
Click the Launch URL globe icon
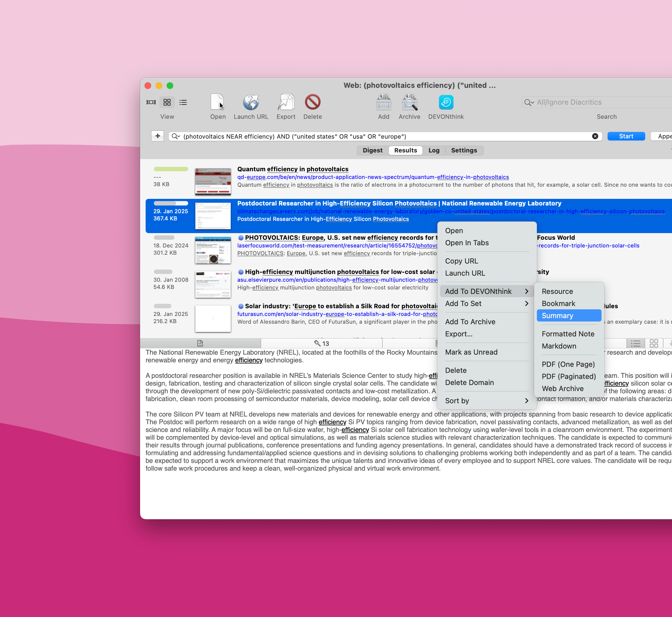pyautogui.click(x=251, y=102)
